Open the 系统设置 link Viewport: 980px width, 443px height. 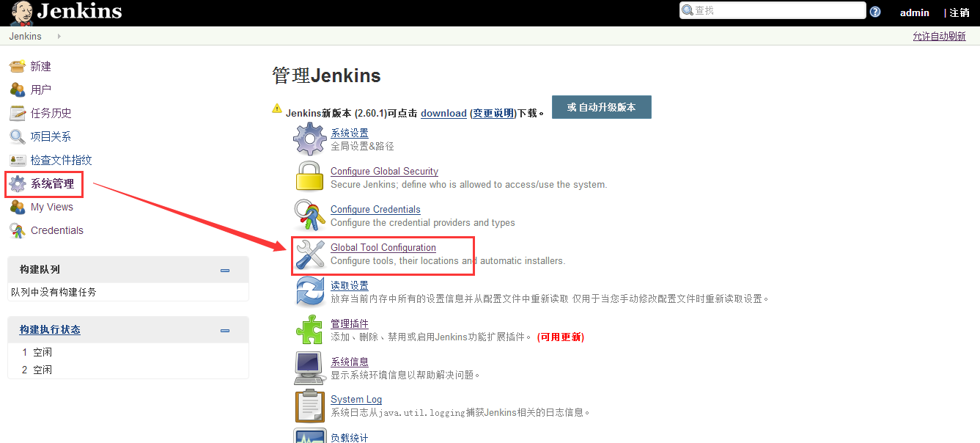pyautogui.click(x=350, y=133)
